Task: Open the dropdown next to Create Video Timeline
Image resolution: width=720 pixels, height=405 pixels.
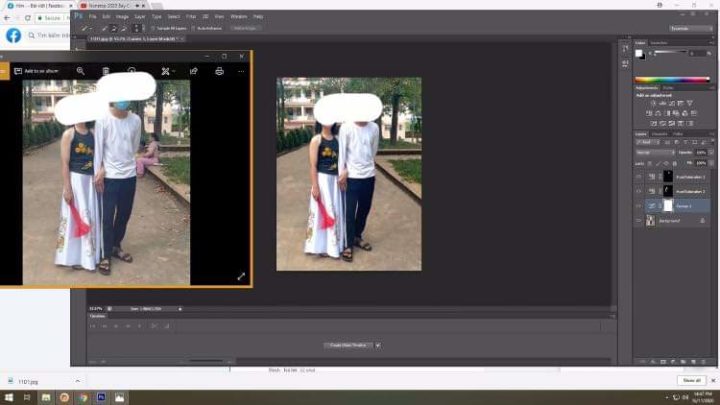Action: click(378, 345)
